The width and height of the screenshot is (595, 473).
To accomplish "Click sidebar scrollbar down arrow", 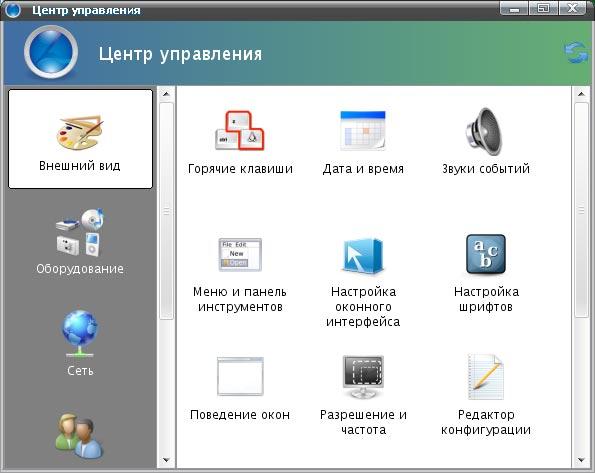I will point(166,460).
